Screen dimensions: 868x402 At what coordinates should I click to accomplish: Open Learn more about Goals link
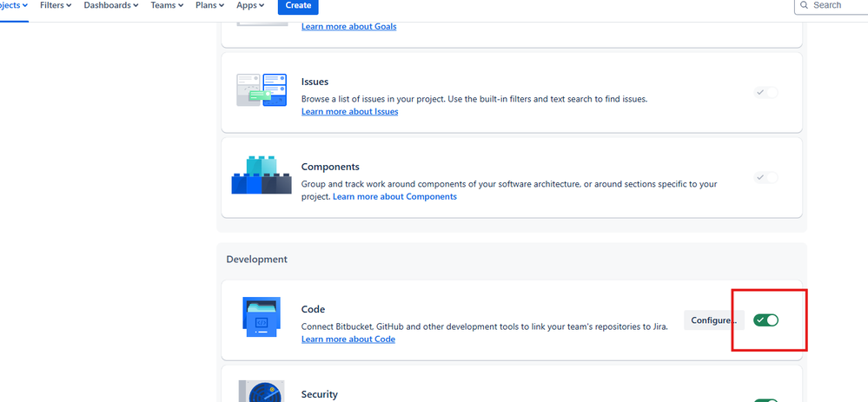click(348, 26)
